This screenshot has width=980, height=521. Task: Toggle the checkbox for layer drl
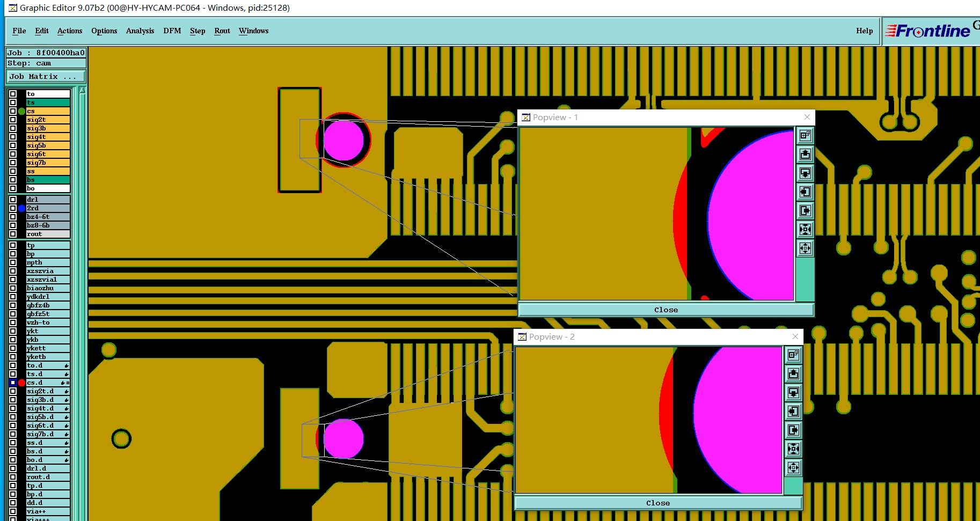pyautogui.click(x=13, y=200)
